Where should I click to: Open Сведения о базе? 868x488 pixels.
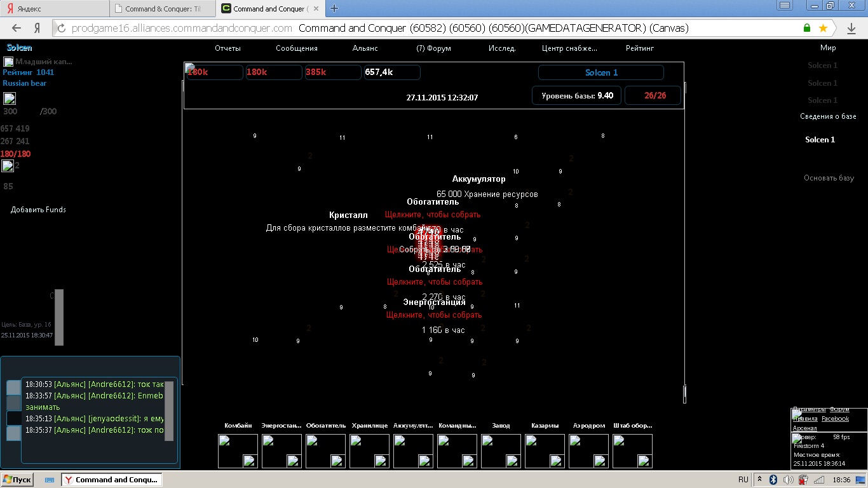click(x=828, y=116)
